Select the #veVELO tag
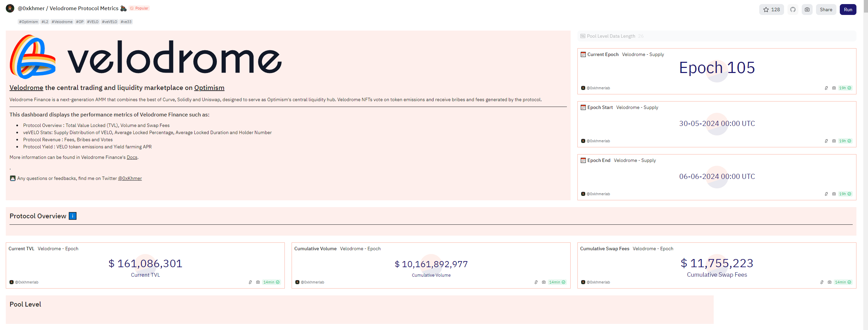Image resolution: width=868 pixels, height=330 pixels. 109,22
